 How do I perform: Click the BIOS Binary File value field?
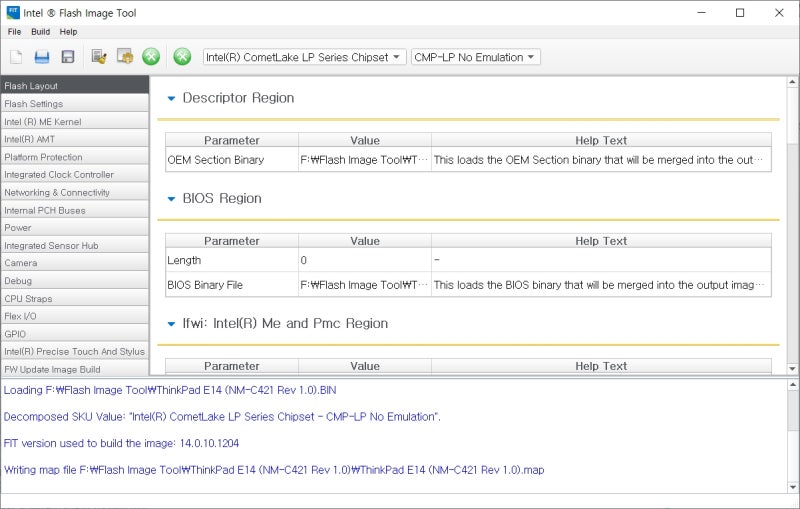click(x=365, y=285)
